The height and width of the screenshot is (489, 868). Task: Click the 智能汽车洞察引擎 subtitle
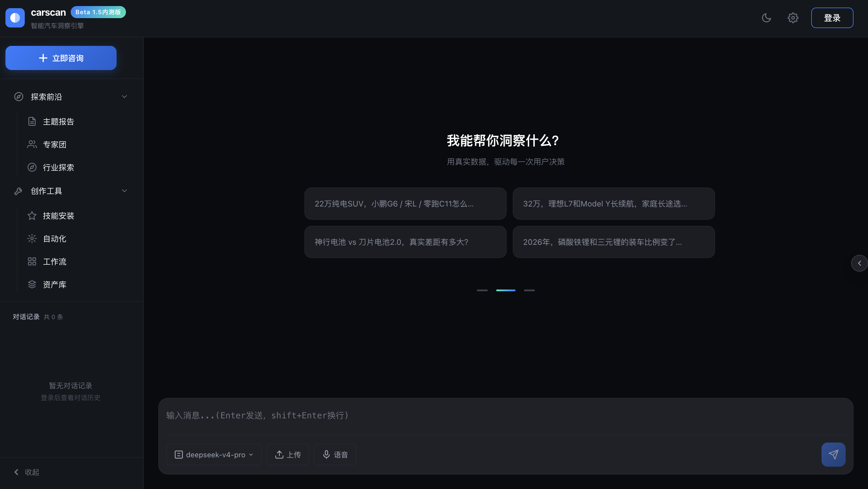point(57,26)
